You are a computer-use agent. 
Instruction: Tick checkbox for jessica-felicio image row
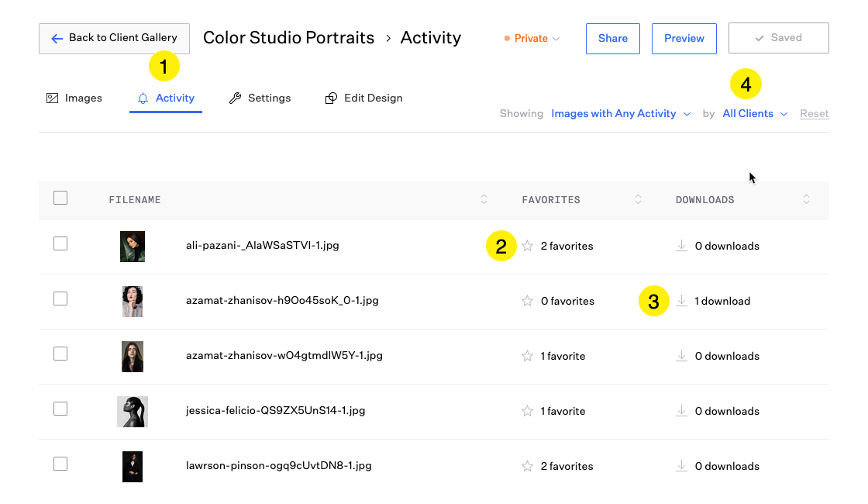[x=60, y=409]
